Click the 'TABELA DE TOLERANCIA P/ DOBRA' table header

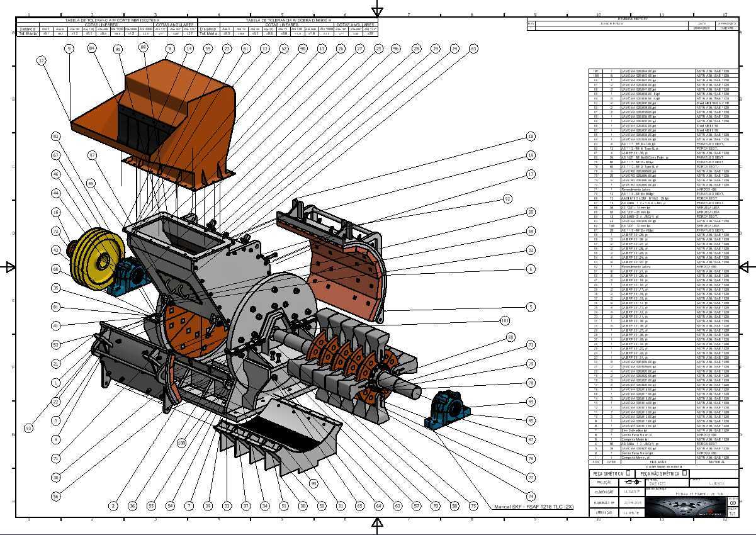coord(289,20)
